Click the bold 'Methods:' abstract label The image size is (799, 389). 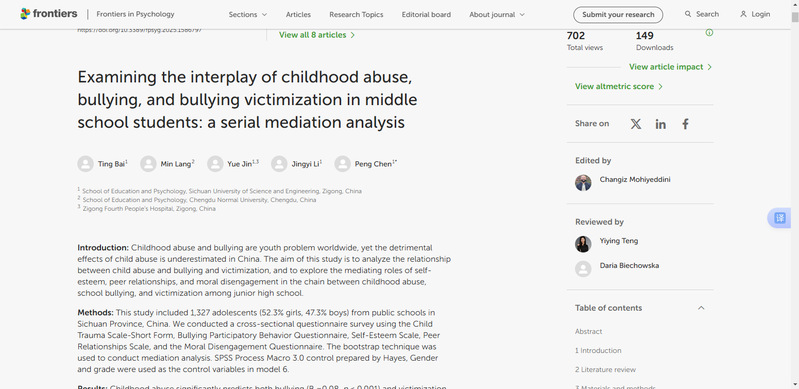95,313
